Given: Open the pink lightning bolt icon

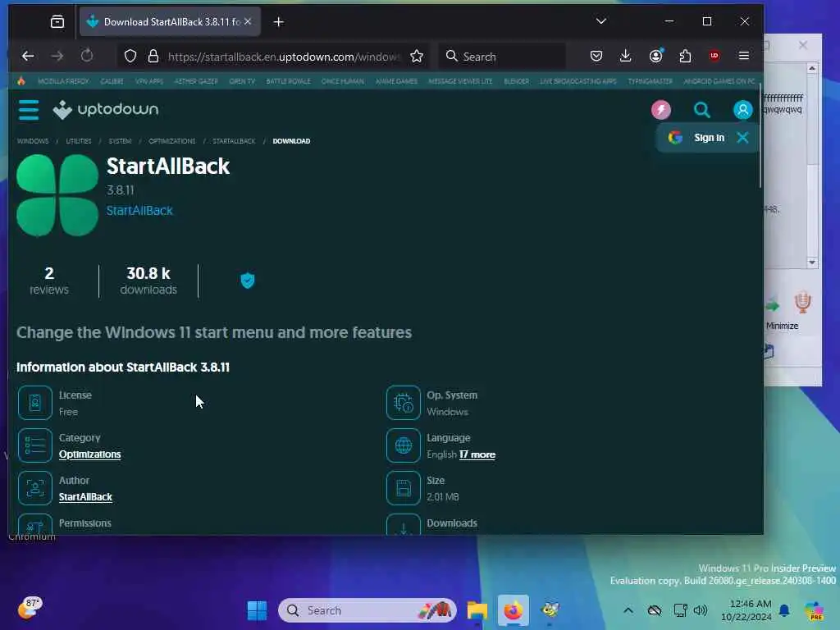Looking at the screenshot, I should [661, 110].
